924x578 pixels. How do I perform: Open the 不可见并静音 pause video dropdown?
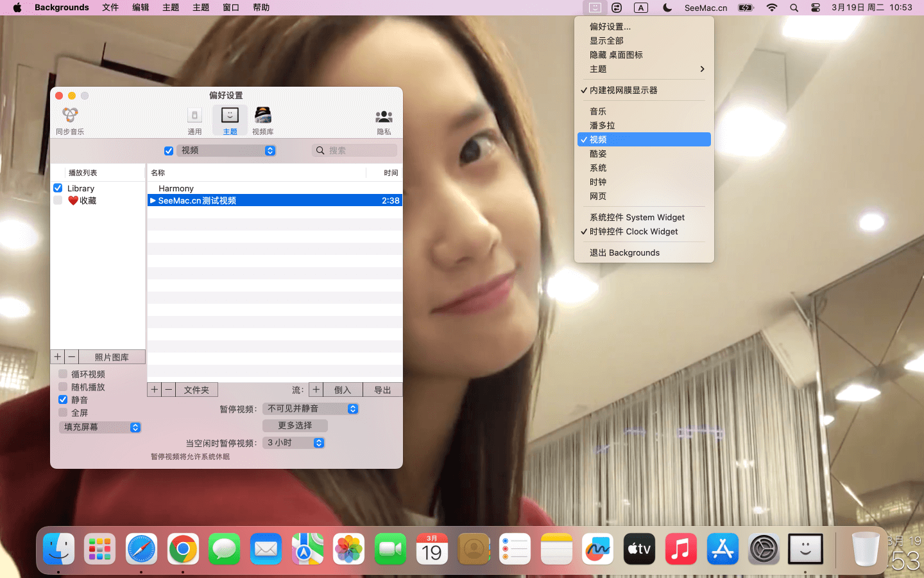[311, 409]
